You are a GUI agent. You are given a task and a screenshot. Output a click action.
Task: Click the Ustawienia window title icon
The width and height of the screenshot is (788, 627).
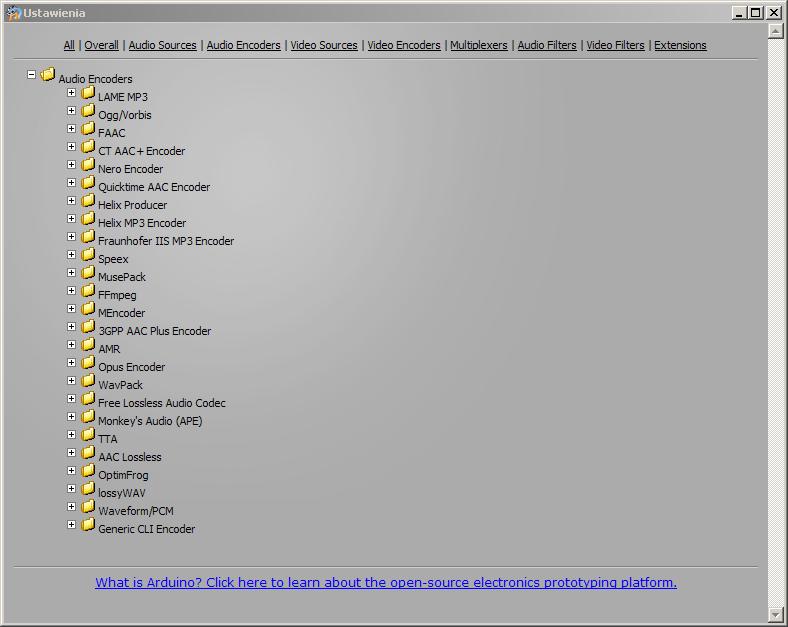pyautogui.click(x=13, y=13)
